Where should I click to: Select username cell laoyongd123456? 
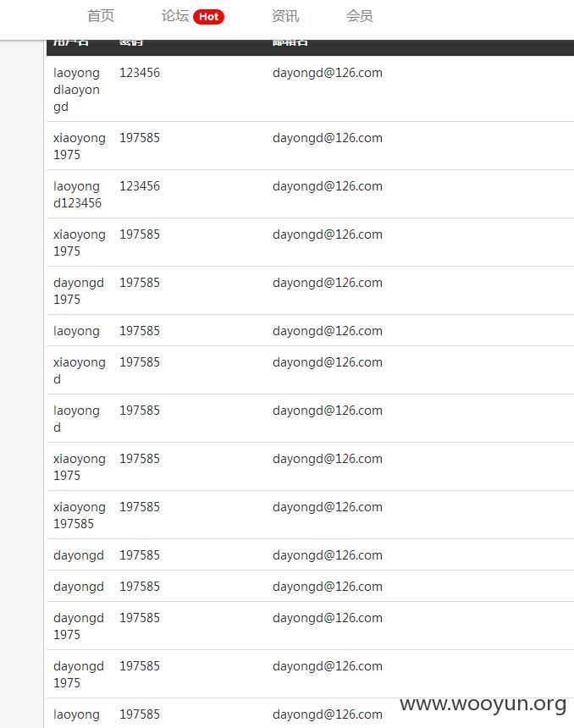(x=78, y=195)
